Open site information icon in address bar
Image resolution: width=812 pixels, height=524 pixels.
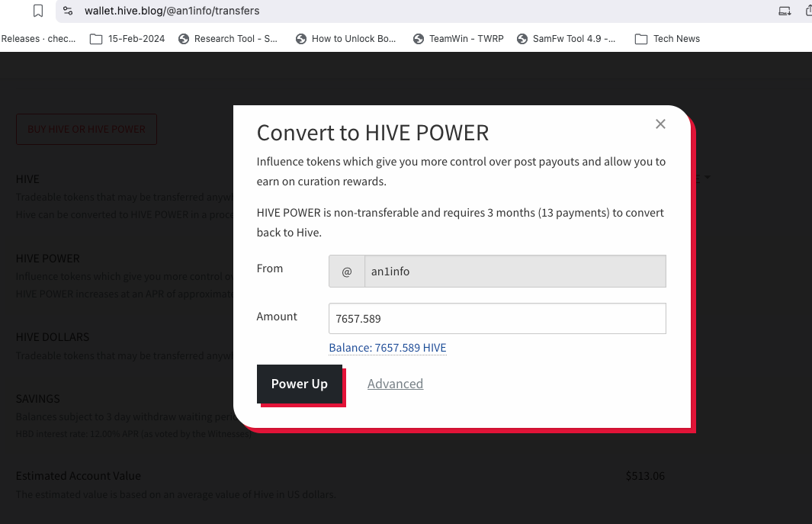pyautogui.click(x=68, y=11)
